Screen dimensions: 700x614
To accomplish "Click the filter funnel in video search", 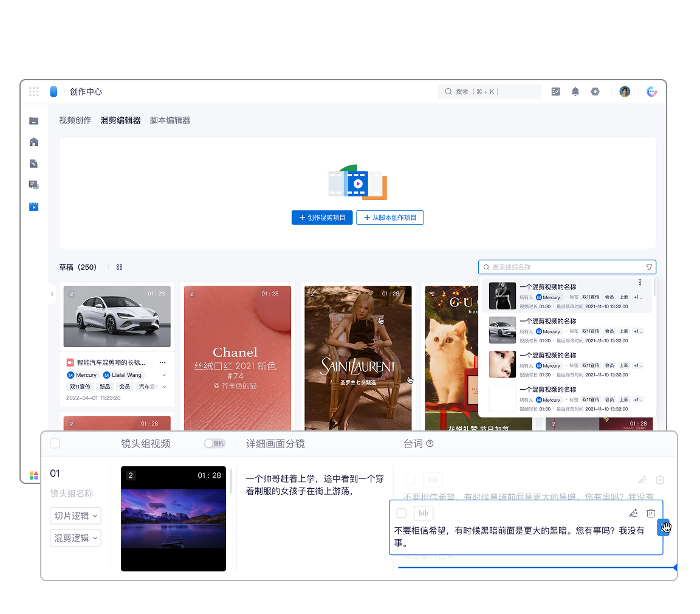I will (x=649, y=267).
